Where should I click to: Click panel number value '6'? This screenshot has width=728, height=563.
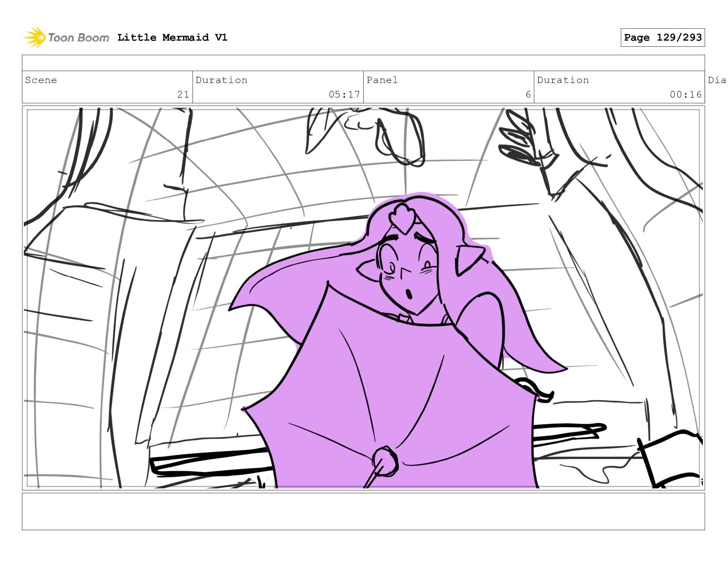coord(528,94)
